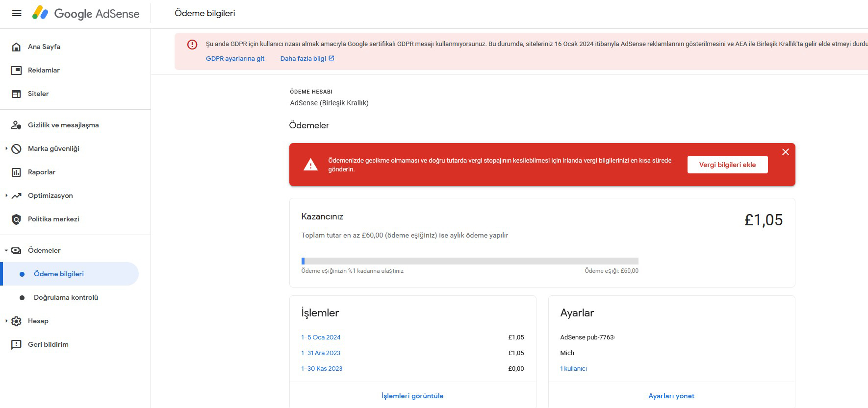Click the Ayarlar card heading
The image size is (868, 408).
[577, 313]
